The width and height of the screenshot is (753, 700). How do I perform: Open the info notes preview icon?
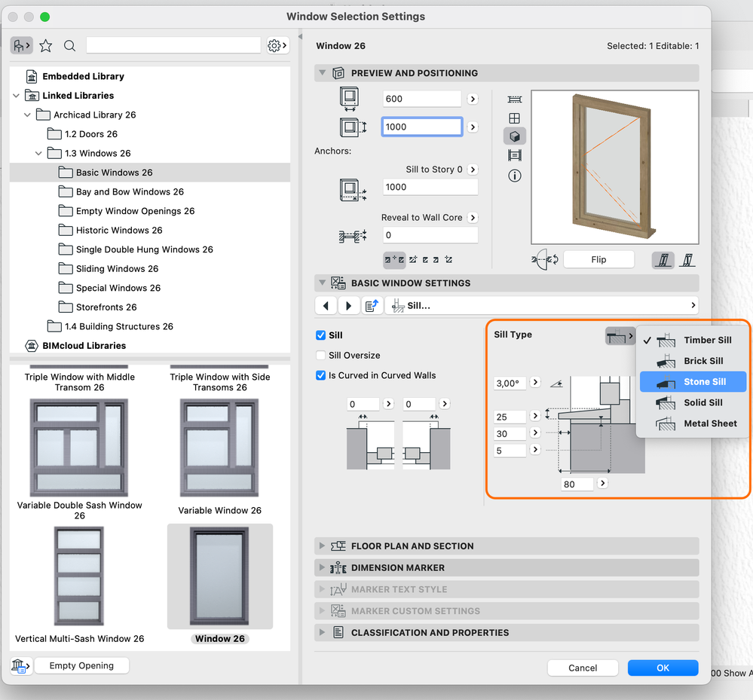click(x=515, y=176)
